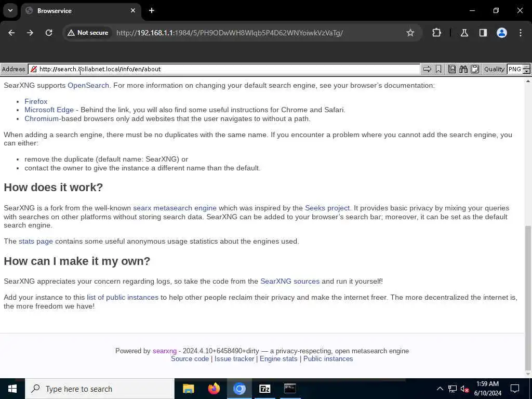532x399 pixels.
Task: Click the 'How can I make it my own?' heading
Action: pyautogui.click(x=77, y=261)
